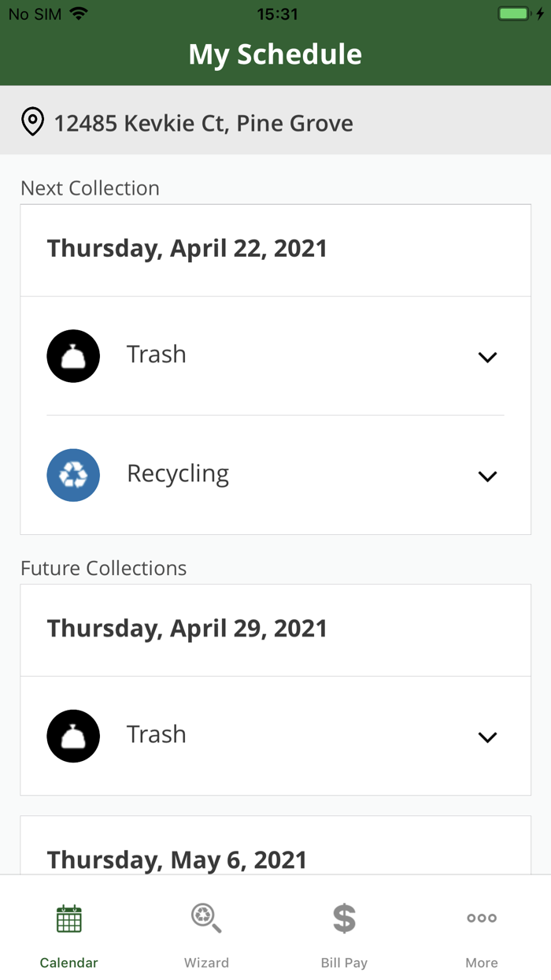Click the Bill Pay dollar sign icon
Screen dimensions: 551x980
coord(344,919)
